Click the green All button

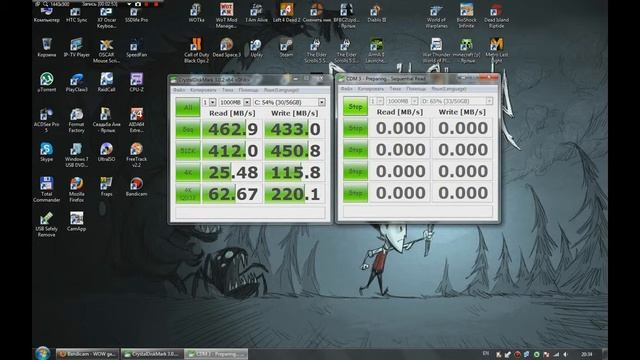click(x=188, y=107)
